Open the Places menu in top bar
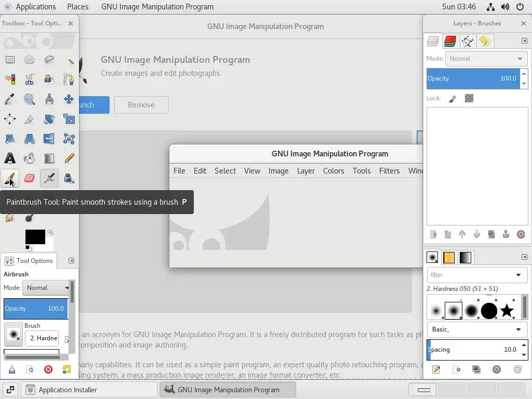 pyautogui.click(x=78, y=7)
